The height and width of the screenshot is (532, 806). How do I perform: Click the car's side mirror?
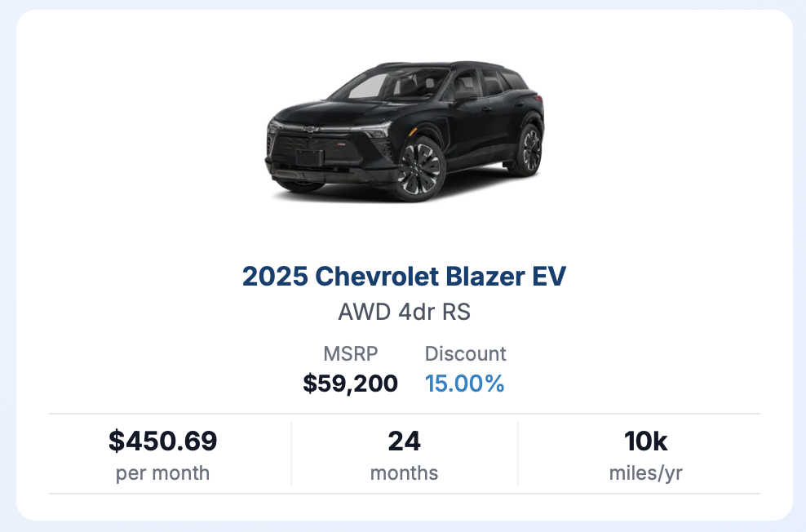coord(465,95)
